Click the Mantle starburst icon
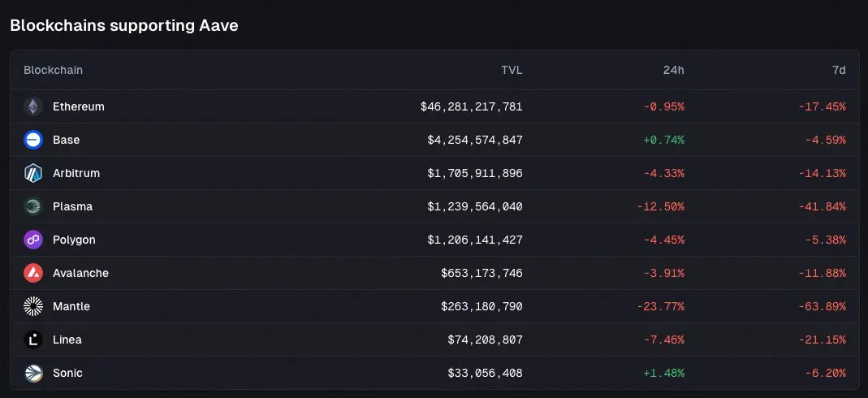Screen dimensions: 868x398 33,306
